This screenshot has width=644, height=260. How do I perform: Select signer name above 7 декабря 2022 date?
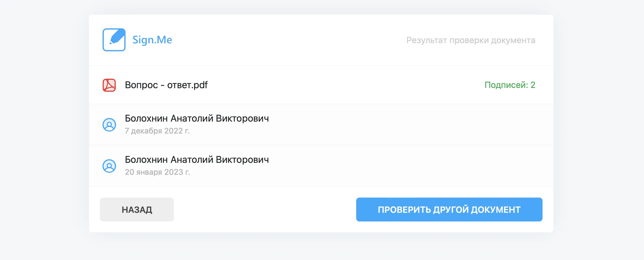click(x=197, y=118)
